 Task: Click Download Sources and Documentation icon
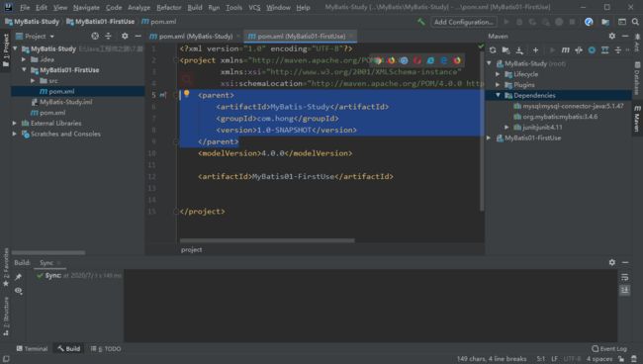pyautogui.click(x=519, y=50)
